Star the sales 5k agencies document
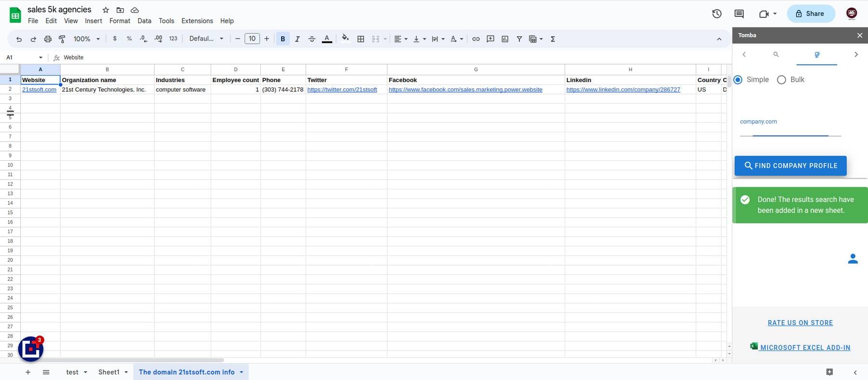Screen dimensions: 868x380 (x=106, y=10)
